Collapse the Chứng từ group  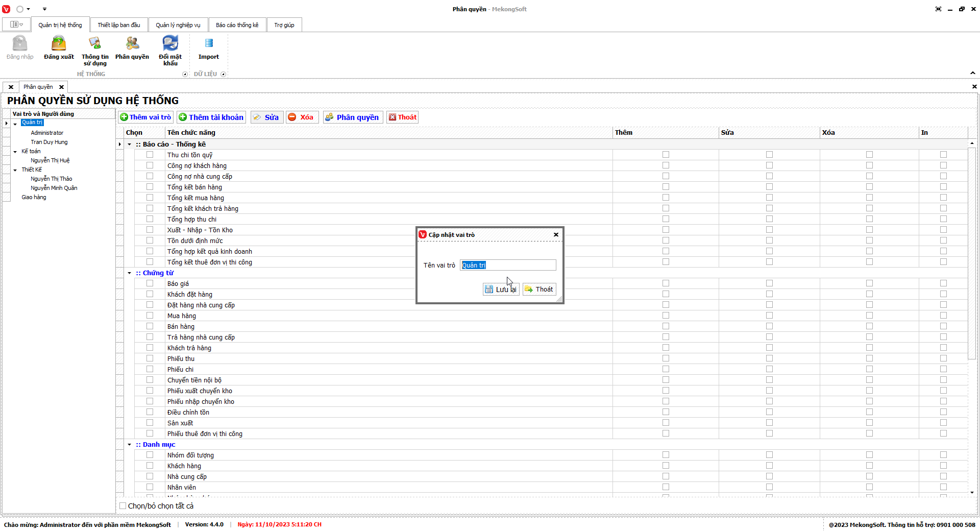(x=129, y=273)
